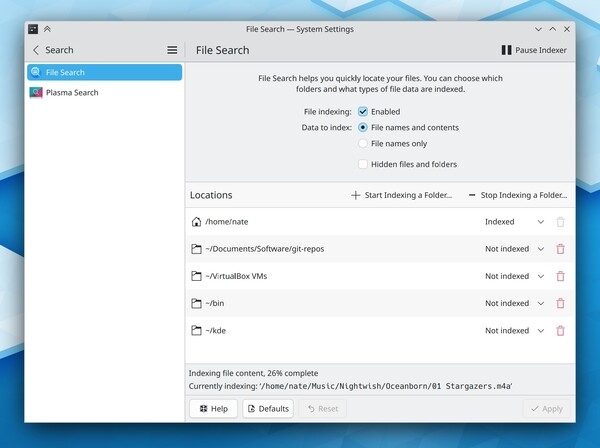Open Help from the bottom bar
The image size is (600, 448).
click(214, 408)
